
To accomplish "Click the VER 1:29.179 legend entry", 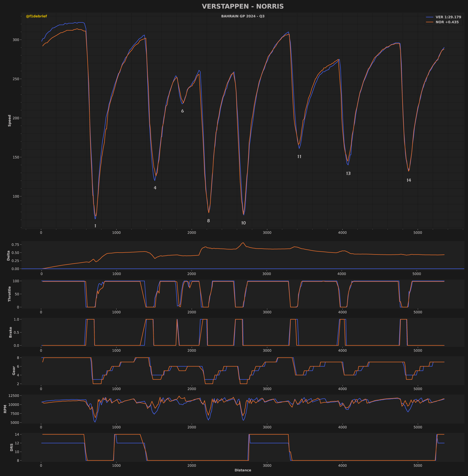I will coord(448,17).
